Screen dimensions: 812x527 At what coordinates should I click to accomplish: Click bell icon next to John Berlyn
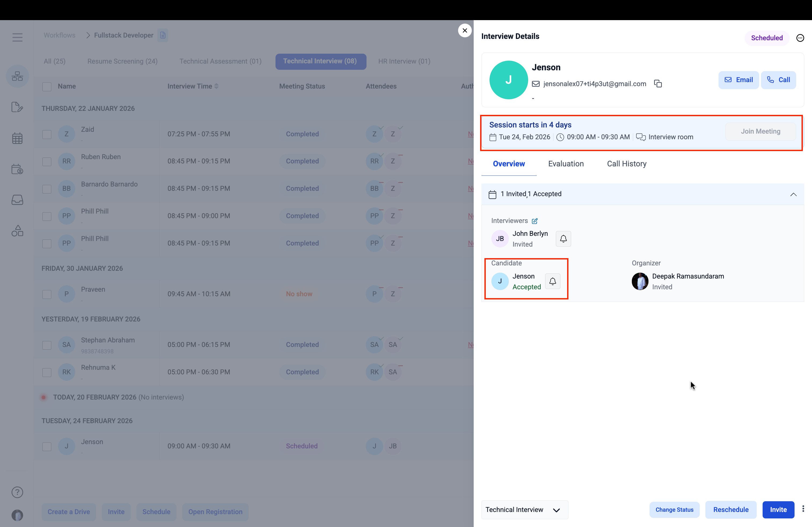[x=563, y=239]
